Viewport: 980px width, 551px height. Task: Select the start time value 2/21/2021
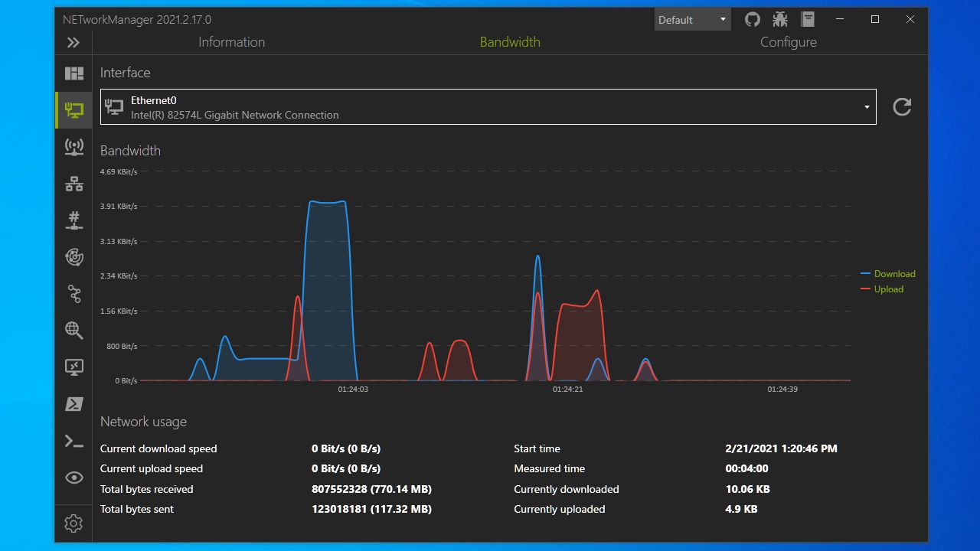[x=781, y=448]
